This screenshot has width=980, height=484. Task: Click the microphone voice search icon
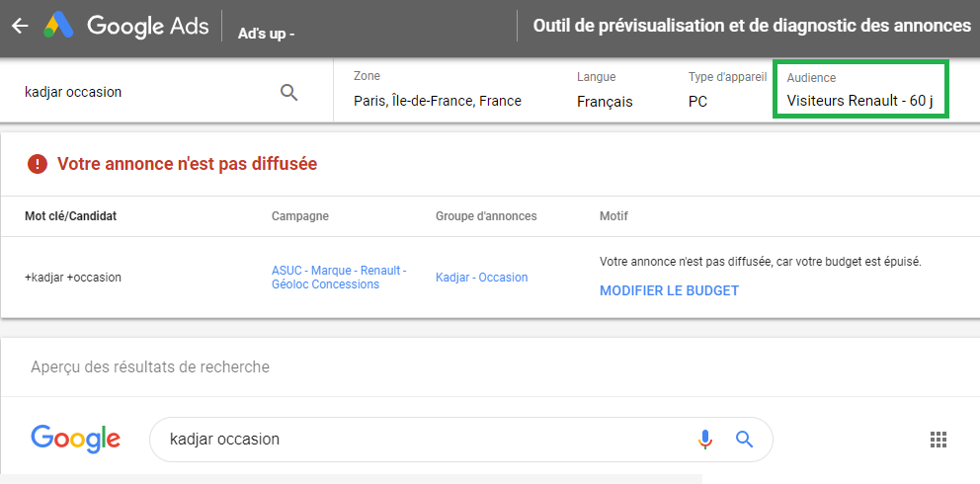coord(704,439)
